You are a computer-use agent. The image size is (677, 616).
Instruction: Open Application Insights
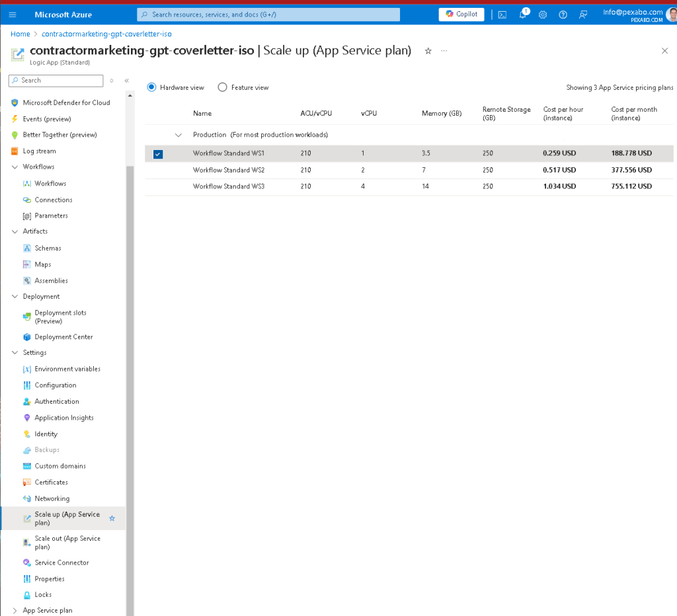[x=64, y=418]
